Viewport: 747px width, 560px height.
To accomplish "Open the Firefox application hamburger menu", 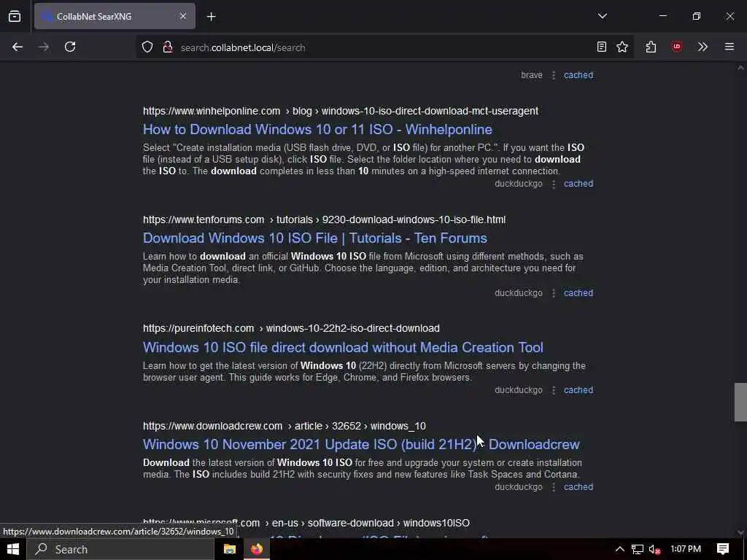I will tap(729, 47).
